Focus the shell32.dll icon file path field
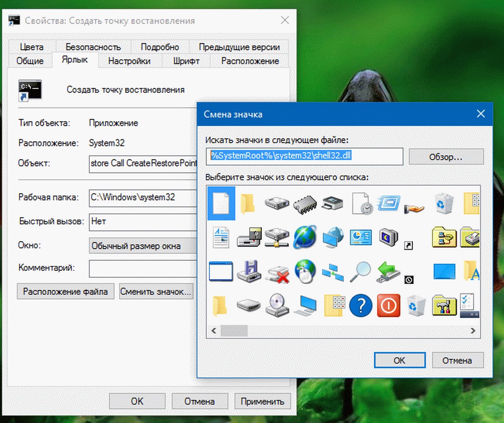Screen dimensions: 504x423 pyautogui.click(x=304, y=157)
